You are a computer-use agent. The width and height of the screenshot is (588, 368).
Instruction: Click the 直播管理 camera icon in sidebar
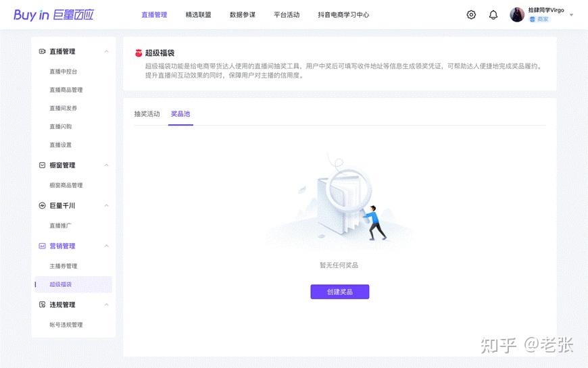(x=43, y=51)
